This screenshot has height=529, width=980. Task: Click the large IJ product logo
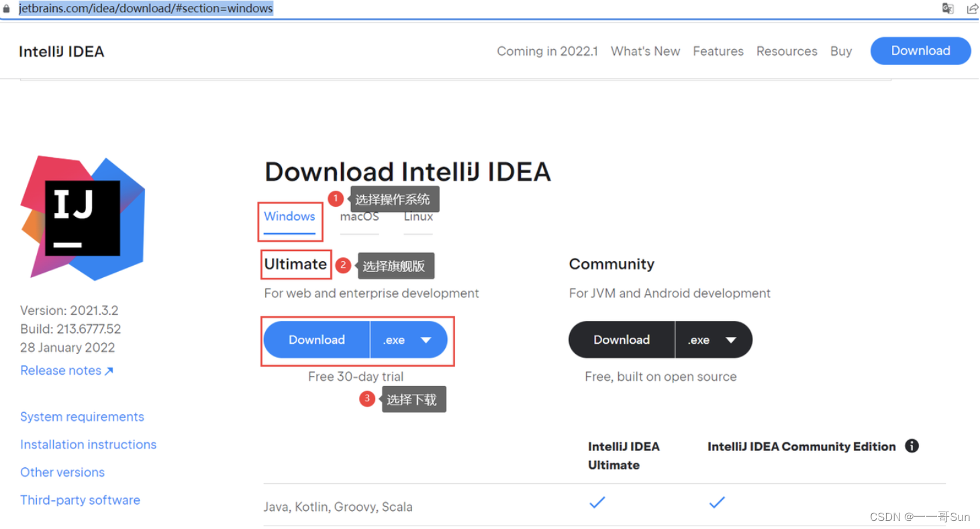tap(83, 218)
